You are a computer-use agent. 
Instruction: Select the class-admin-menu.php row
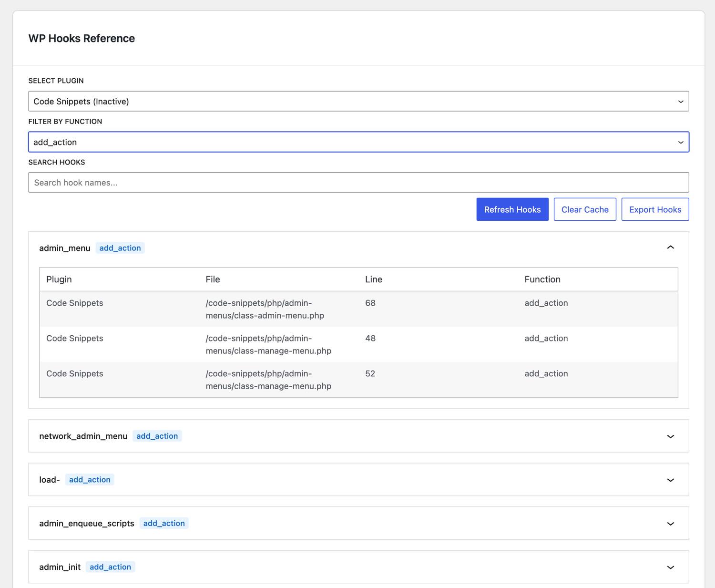(x=358, y=309)
